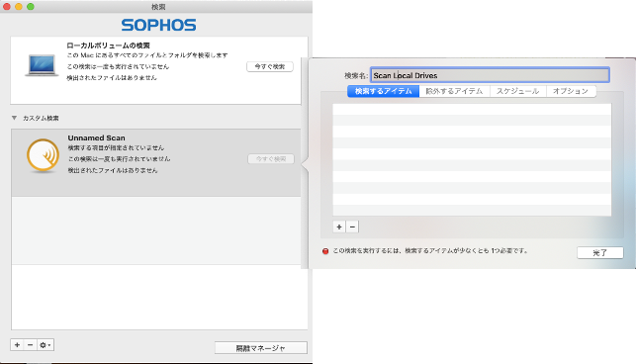Image resolution: width=636 pixels, height=364 pixels.
Task: Select the Unnamed Scan row
Action: 156,163
